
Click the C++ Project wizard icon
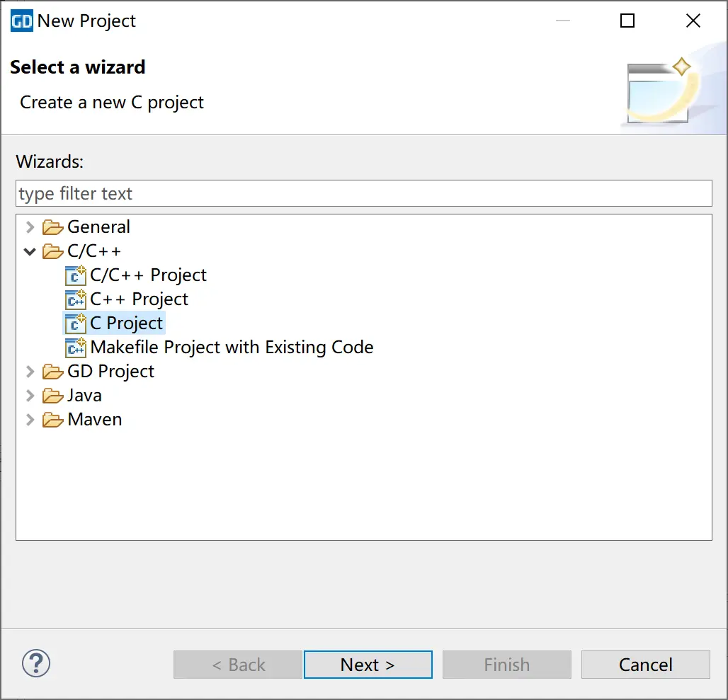pos(75,299)
